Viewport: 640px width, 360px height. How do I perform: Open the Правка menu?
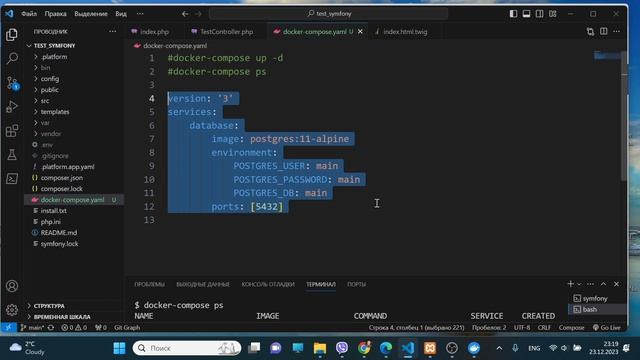(x=56, y=13)
